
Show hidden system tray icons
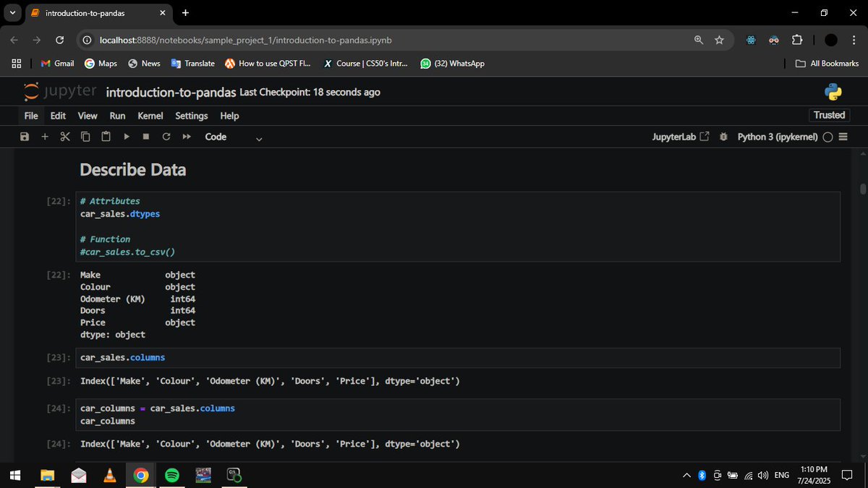point(686,475)
